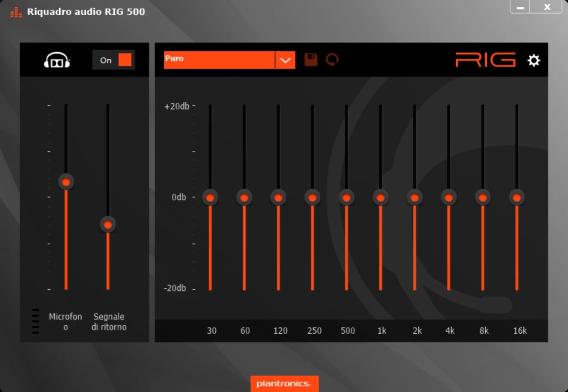Click the app equalizer icon in title bar
The height and width of the screenshot is (392, 568).
tap(16, 12)
